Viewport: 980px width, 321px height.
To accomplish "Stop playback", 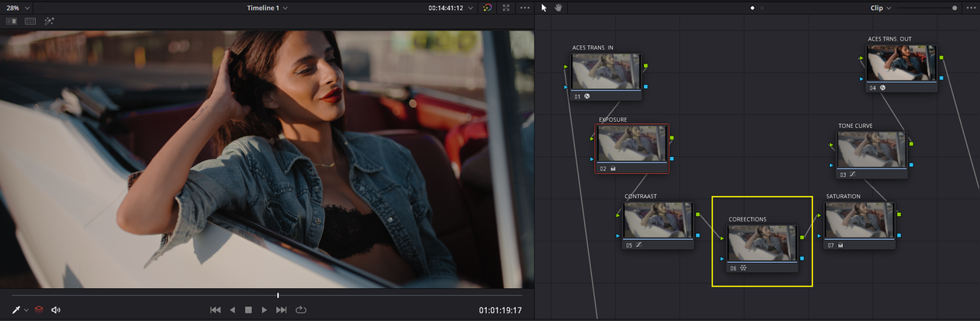I will (248, 310).
